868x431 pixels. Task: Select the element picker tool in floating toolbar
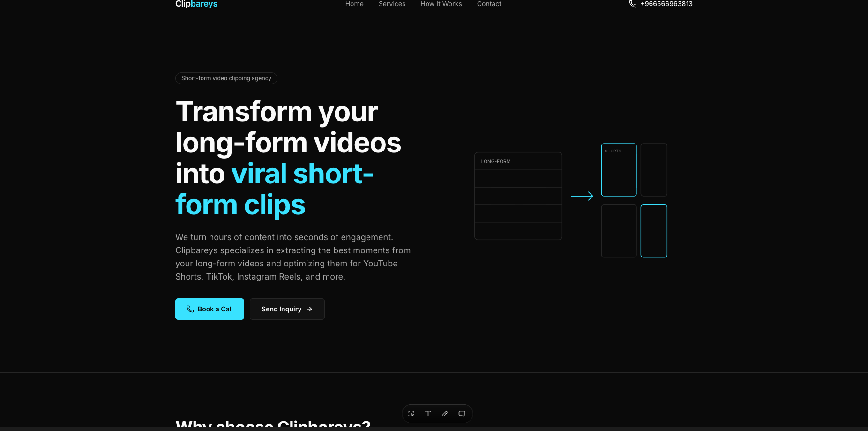(411, 414)
